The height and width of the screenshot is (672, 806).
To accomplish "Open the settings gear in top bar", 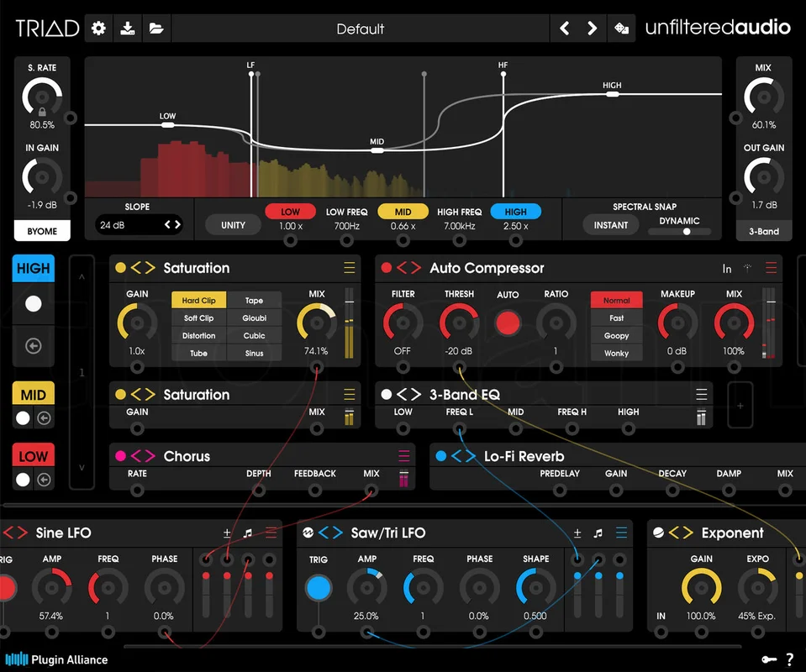I will [x=98, y=29].
